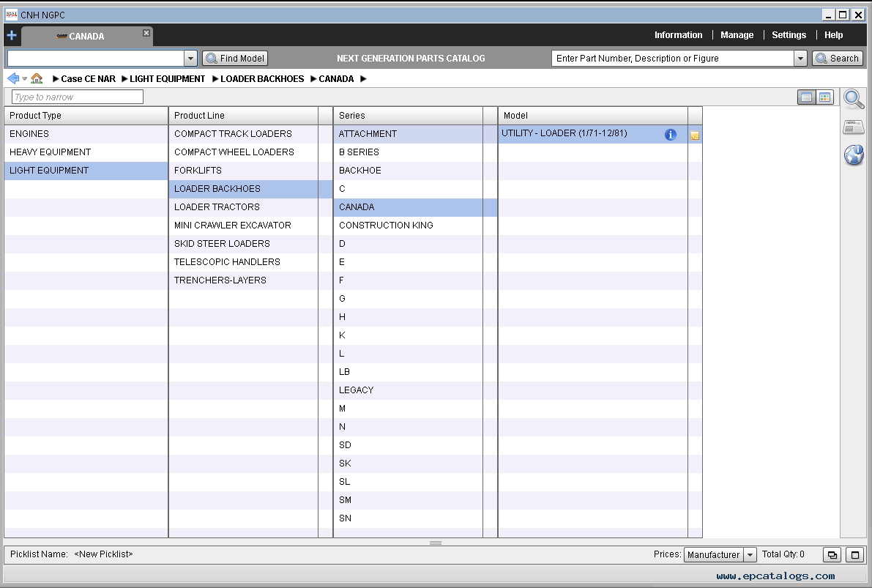Image resolution: width=872 pixels, height=588 pixels.
Task: Open a new tab with the plus icon
Action: pyautogui.click(x=12, y=36)
